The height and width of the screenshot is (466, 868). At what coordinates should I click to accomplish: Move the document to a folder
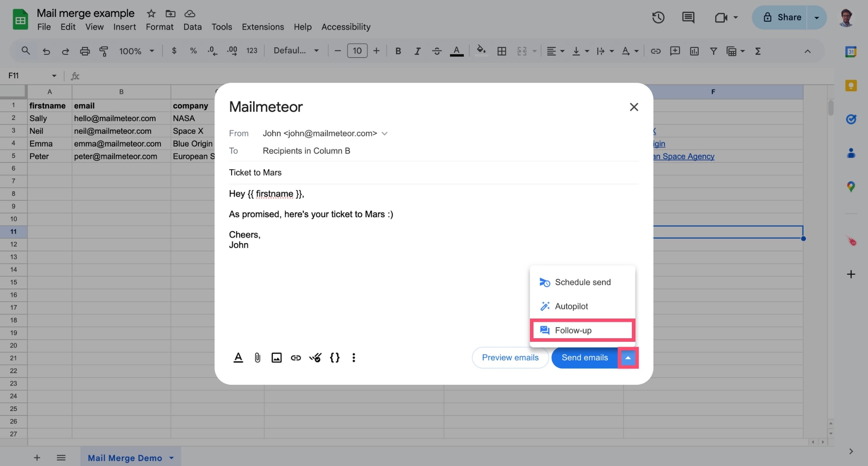point(170,13)
